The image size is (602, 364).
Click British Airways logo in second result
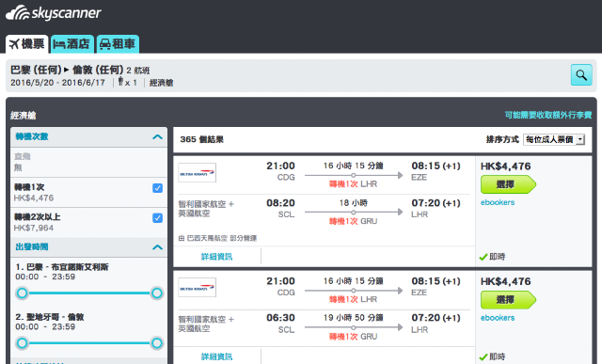tap(197, 288)
